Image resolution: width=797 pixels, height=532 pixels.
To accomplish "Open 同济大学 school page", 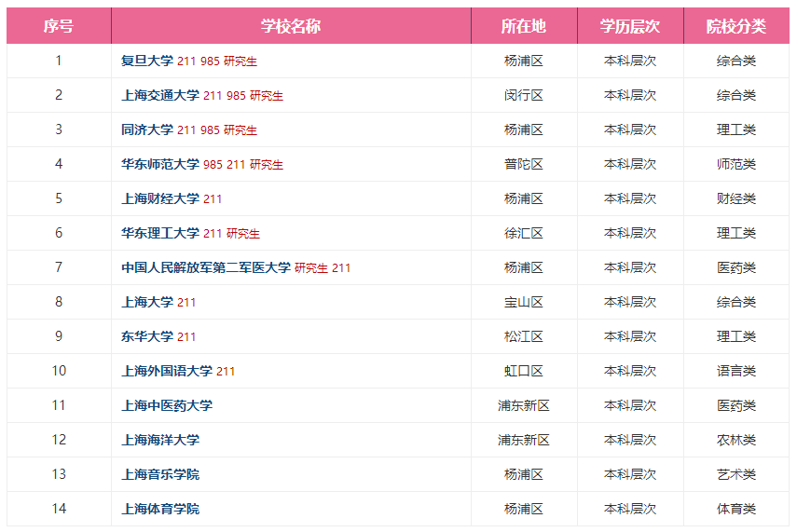I will (x=146, y=130).
